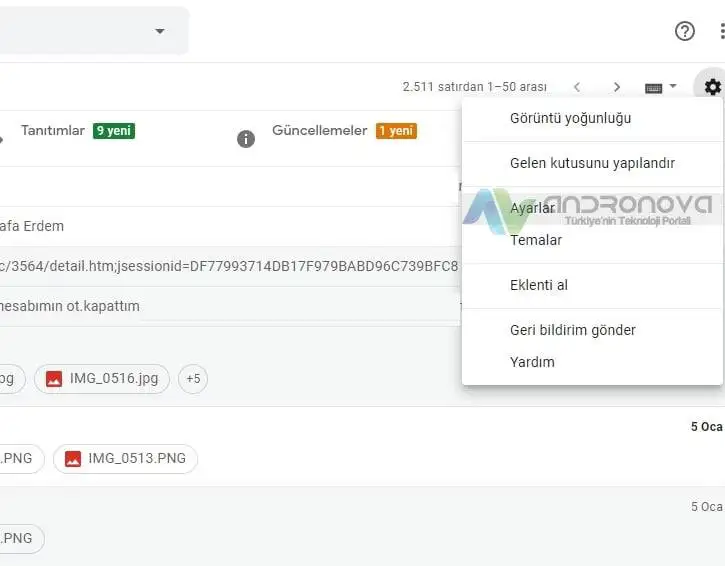Image resolution: width=725 pixels, height=566 pixels.
Task: Choose Gelen kutusunu yapılandır
Action: tap(592, 163)
